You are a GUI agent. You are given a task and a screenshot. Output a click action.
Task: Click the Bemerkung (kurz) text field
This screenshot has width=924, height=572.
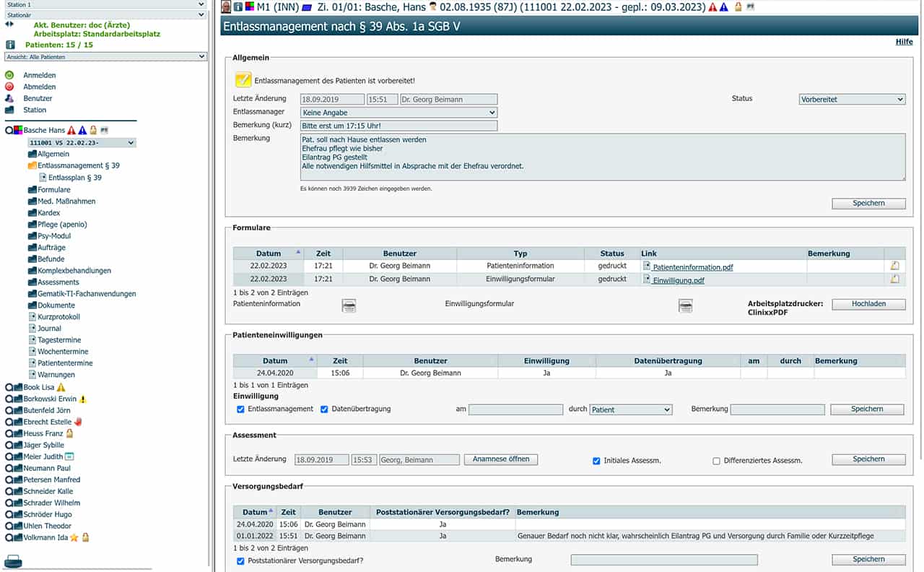[398, 126]
